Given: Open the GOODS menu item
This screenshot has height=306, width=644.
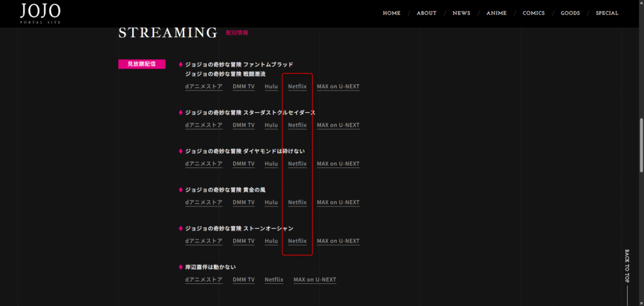Looking at the screenshot, I should pos(570,13).
